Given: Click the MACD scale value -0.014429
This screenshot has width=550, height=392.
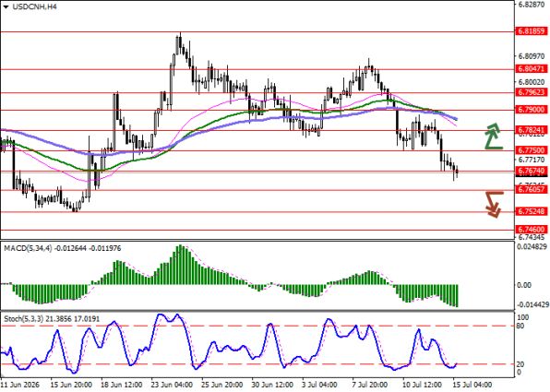Looking at the screenshot, I should point(532,304).
